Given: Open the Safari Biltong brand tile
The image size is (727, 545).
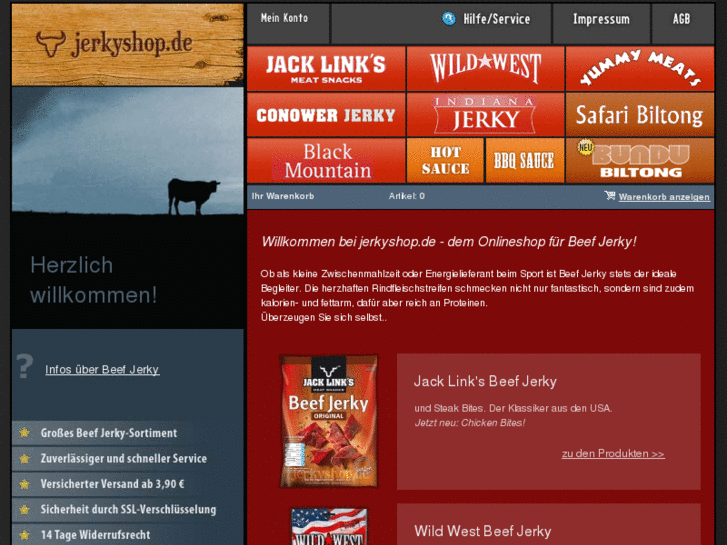Looking at the screenshot, I should click(x=640, y=115).
